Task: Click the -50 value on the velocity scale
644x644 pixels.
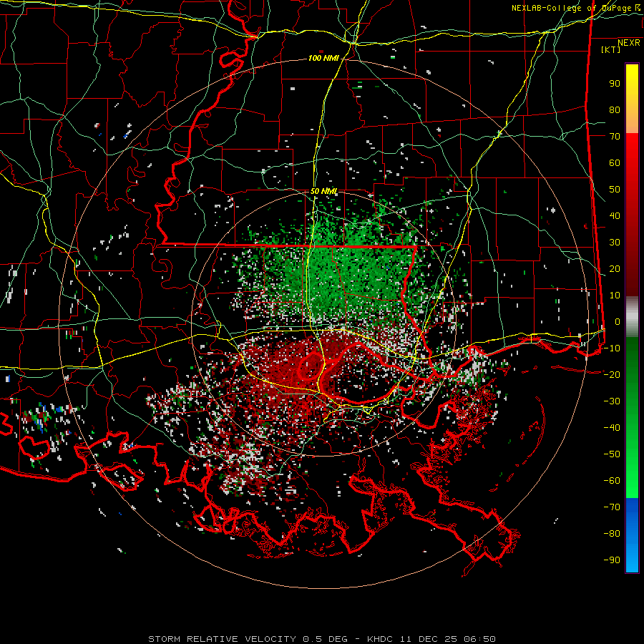Action: [x=612, y=454]
